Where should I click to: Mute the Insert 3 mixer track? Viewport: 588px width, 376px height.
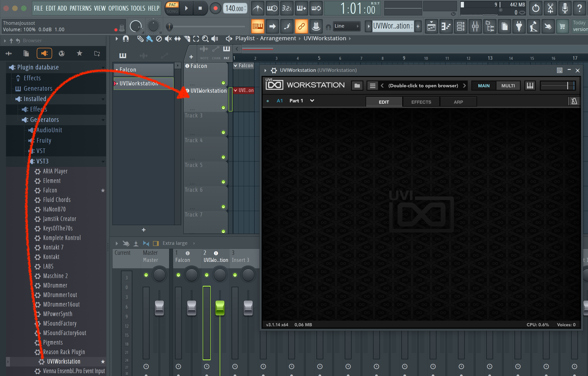pyautogui.click(x=235, y=275)
